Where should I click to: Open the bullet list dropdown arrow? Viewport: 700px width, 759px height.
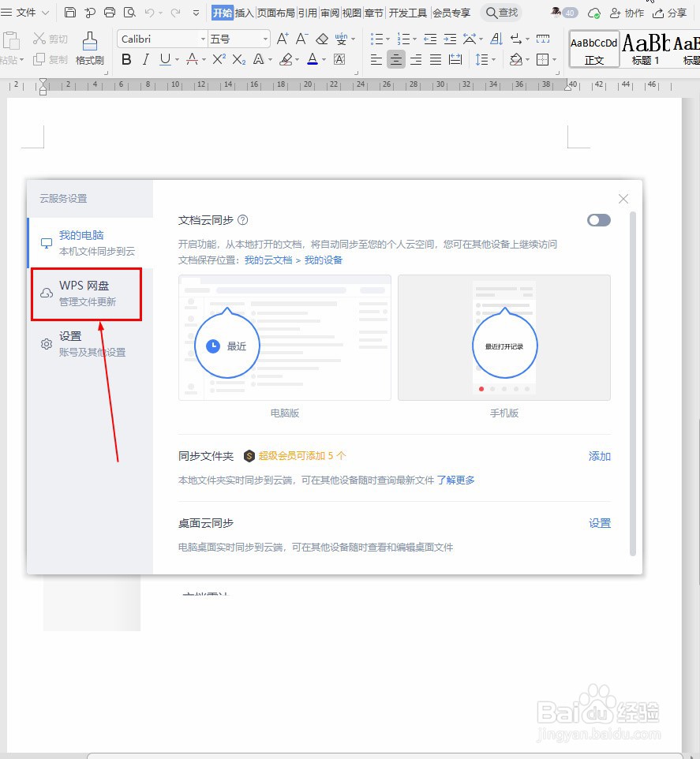click(387, 39)
